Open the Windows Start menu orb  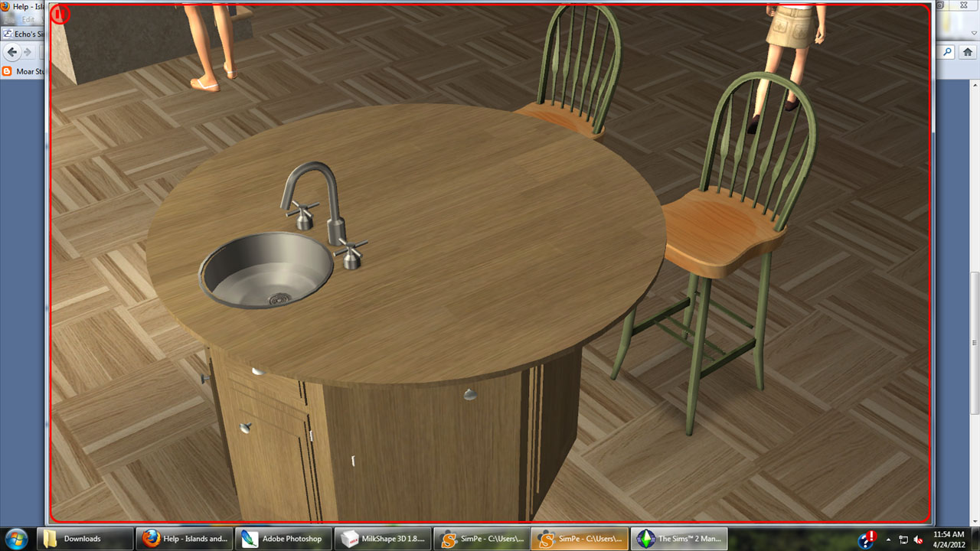coord(17,538)
